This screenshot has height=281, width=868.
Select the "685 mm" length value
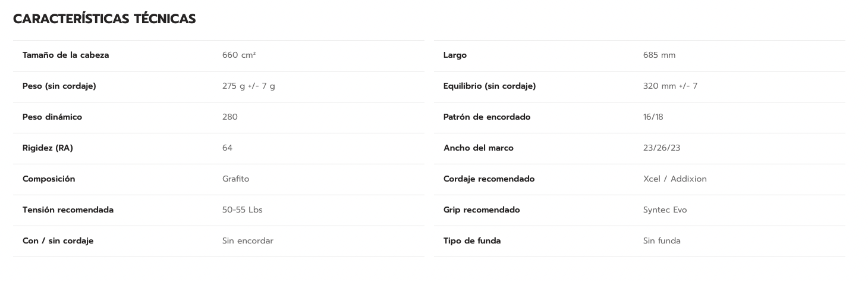coord(659,55)
